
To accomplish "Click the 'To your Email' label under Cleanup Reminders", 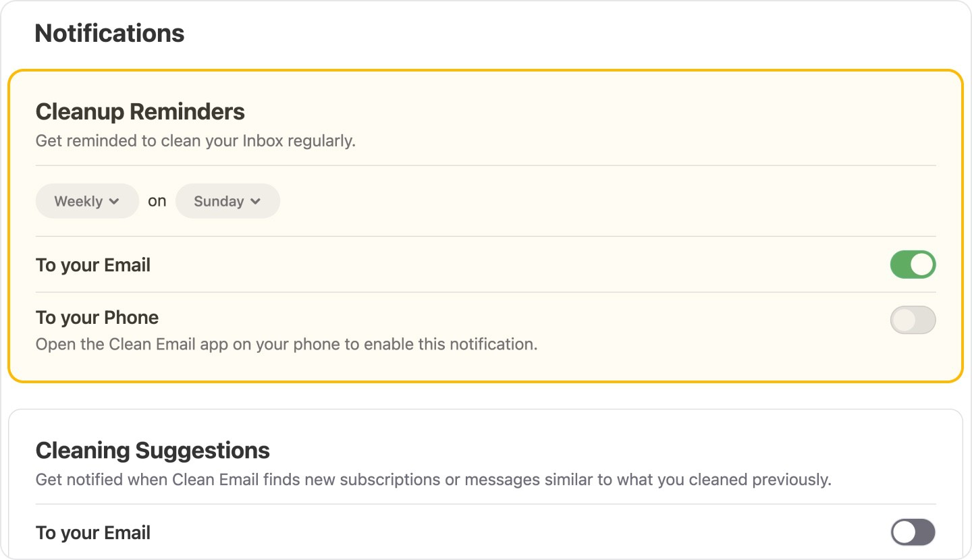I will [92, 264].
